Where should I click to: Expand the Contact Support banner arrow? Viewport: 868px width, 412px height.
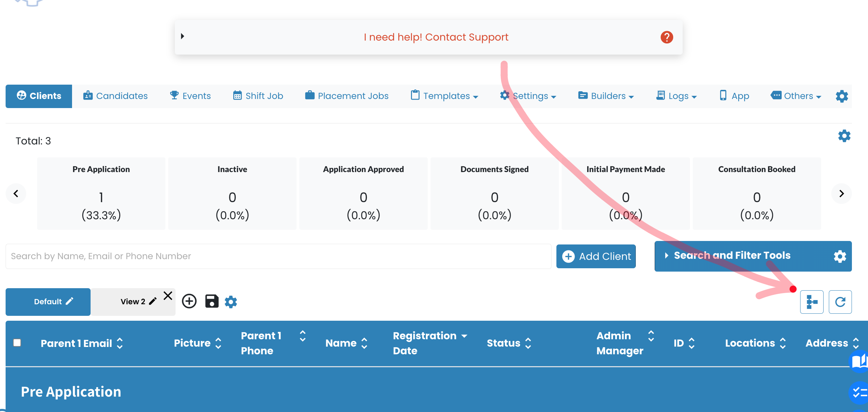click(x=182, y=36)
